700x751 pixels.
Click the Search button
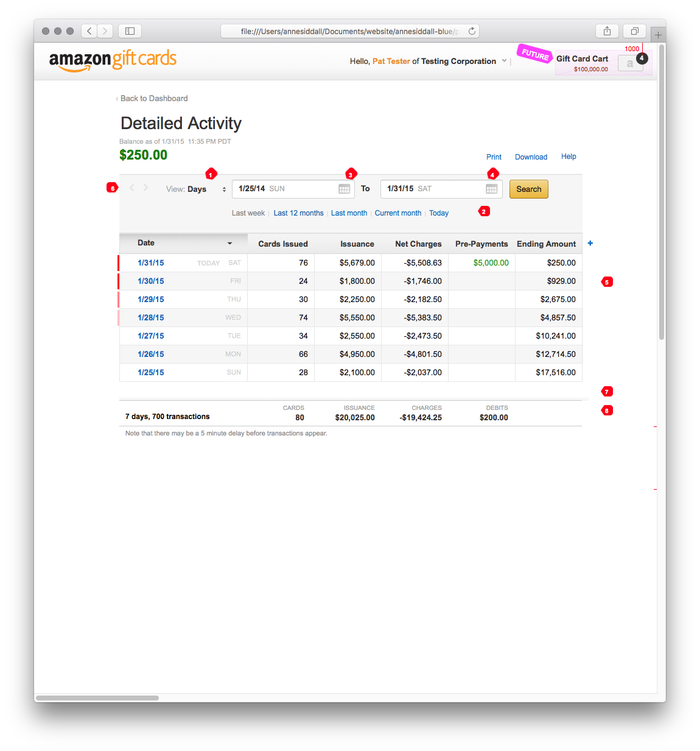[529, 189]
